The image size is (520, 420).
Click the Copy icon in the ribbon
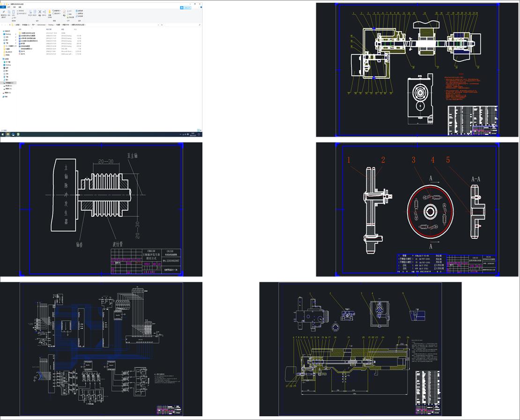click(x=9, y=12)
